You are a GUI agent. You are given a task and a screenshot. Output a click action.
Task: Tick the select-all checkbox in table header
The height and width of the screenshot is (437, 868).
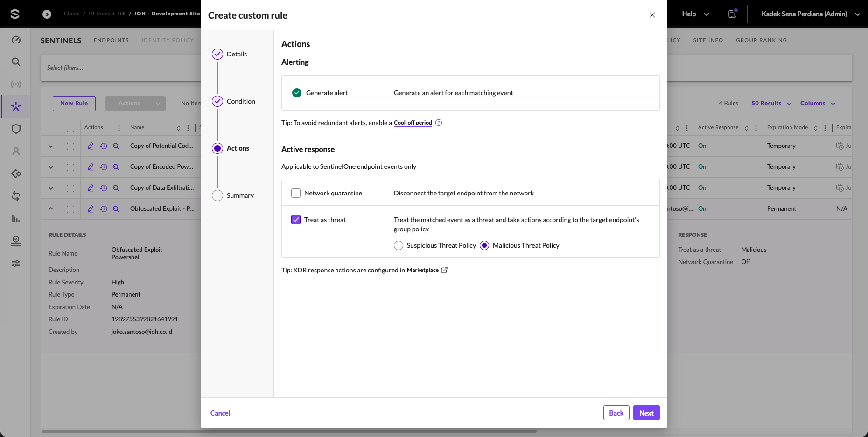[70, 128]
